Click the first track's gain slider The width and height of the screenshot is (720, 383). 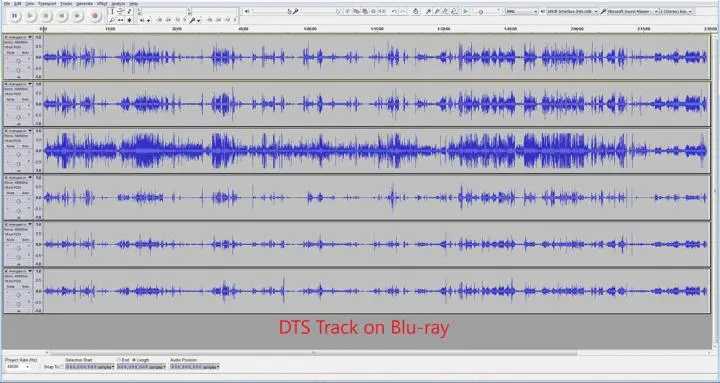click(18, 60)
